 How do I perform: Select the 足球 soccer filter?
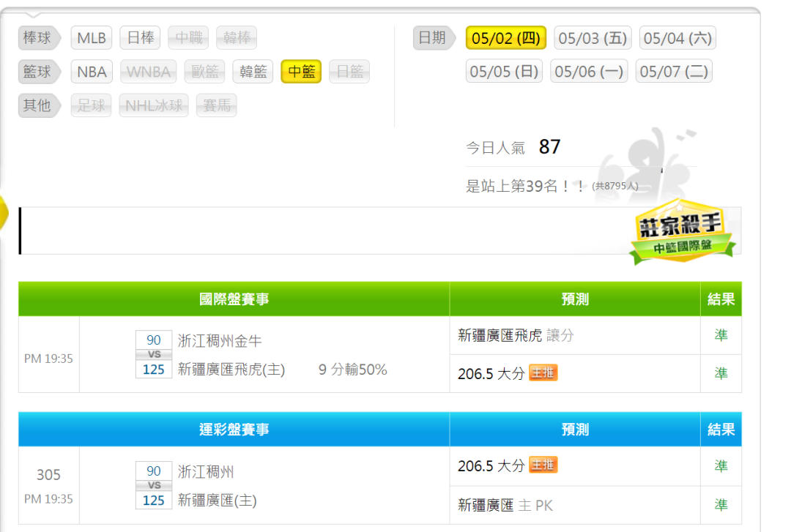coord(92,105)
